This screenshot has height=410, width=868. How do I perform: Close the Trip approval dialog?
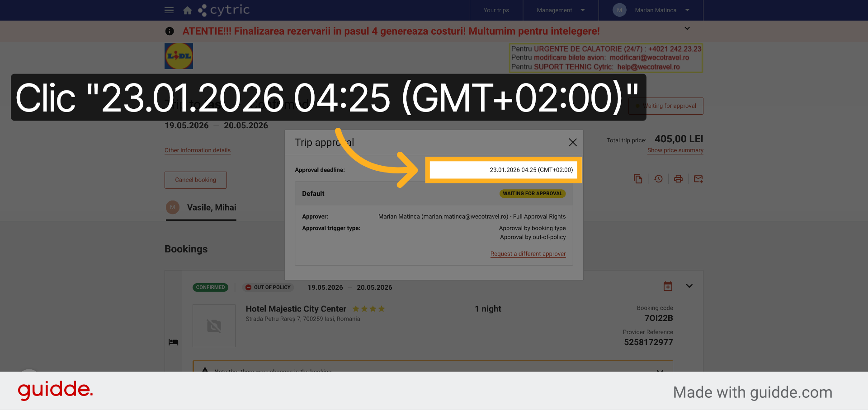pos(573,142)
